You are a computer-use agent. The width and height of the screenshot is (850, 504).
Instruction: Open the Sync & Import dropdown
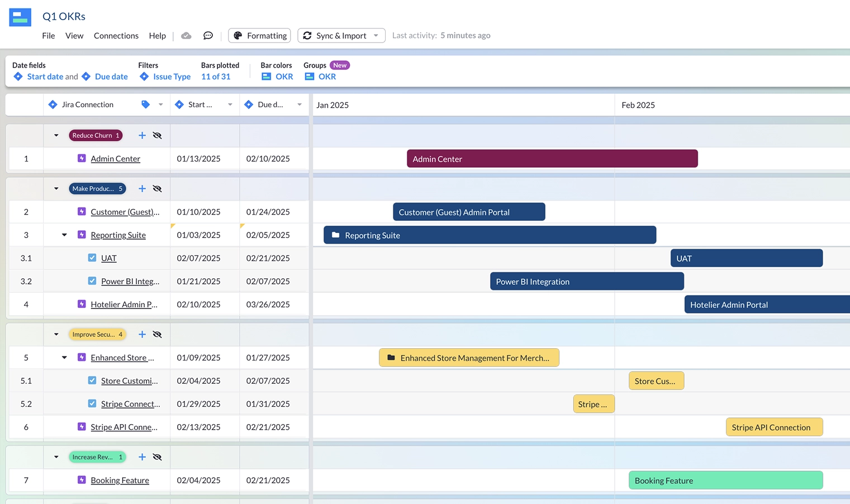point(341,36)
